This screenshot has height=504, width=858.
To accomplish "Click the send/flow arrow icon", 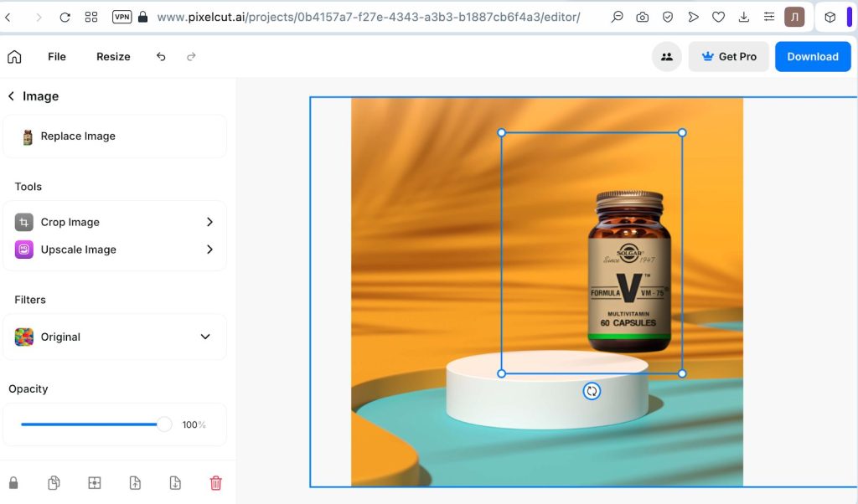I will click(x=693, y=17).
